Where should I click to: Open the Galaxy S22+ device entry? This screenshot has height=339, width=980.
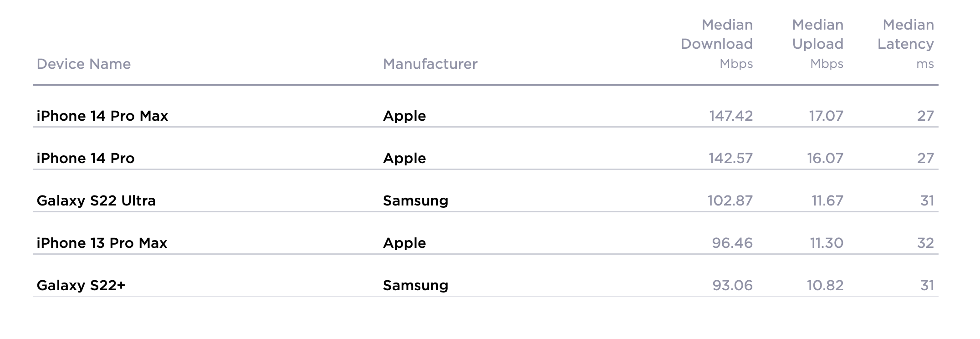[81, 285]
